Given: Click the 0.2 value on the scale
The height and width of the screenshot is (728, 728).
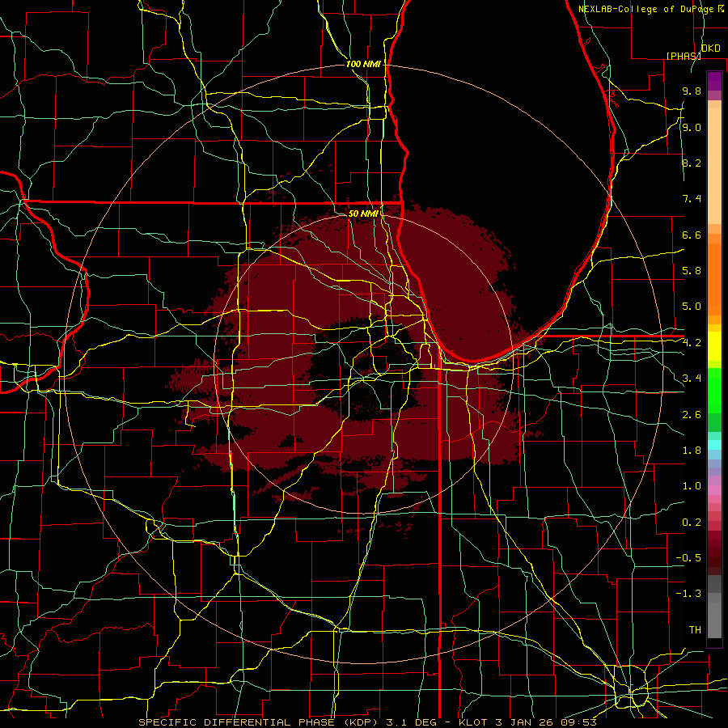Looking at the screenshot, I should (692, 523).
